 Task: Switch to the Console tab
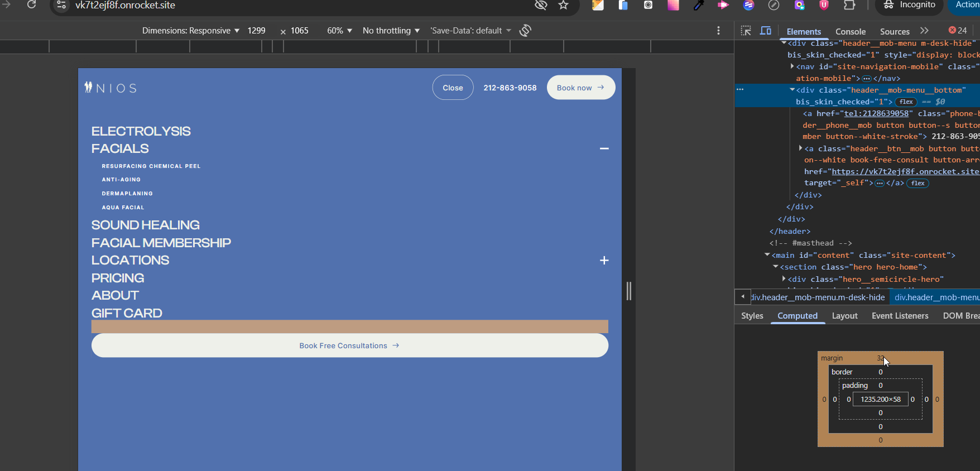[x=851, y=32]
